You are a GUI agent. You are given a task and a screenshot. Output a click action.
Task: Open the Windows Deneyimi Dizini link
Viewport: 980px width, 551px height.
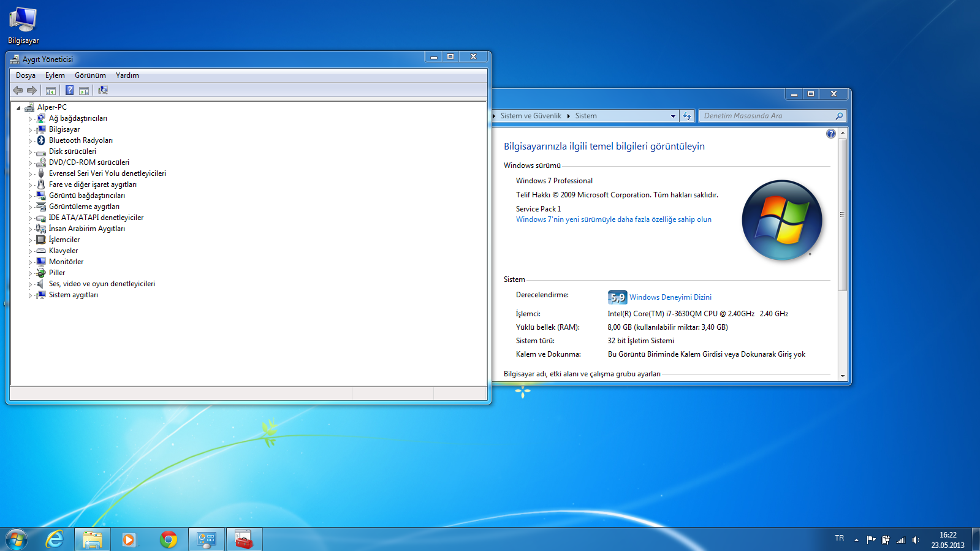(670, 297)
